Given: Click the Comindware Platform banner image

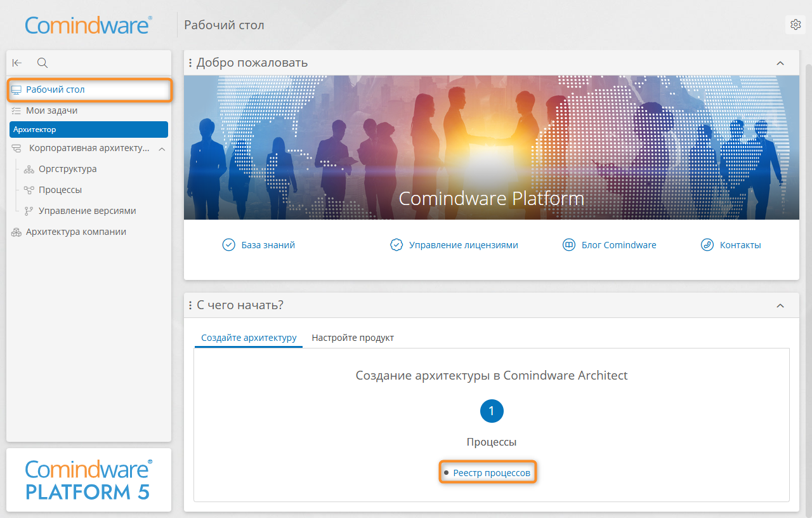Looking at the screenshot, I should pos(492,148).
